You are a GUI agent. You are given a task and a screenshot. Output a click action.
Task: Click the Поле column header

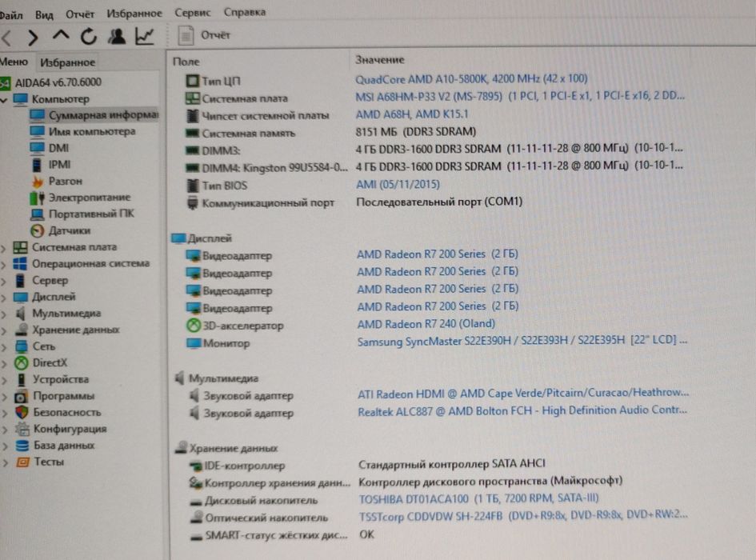click(x=186, y=62)
